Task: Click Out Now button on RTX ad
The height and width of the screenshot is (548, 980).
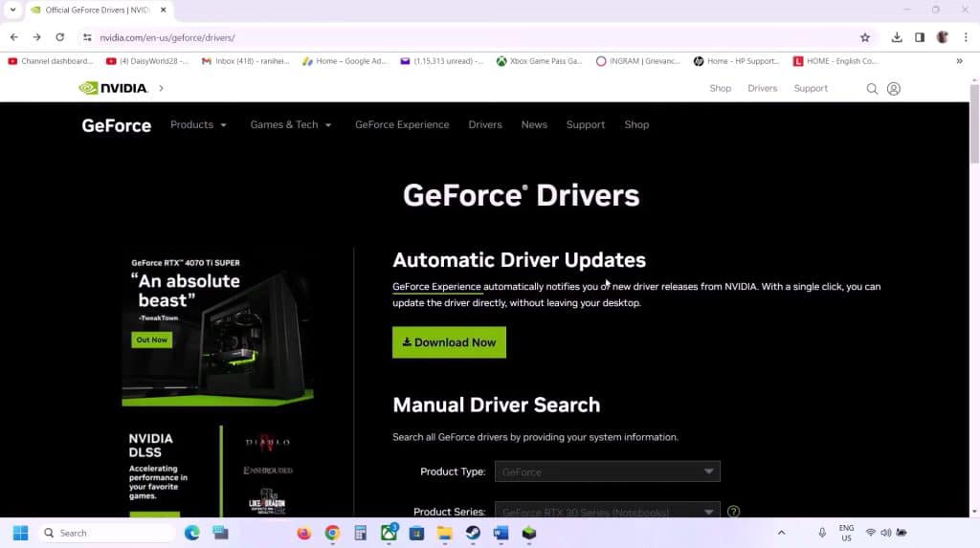Action: [151, 340]
